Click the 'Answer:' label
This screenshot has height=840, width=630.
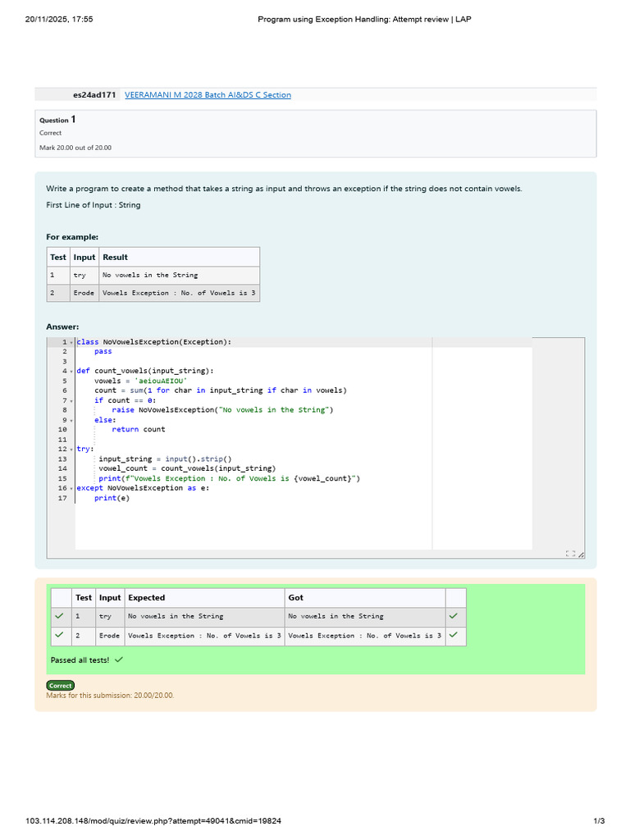click(x=62, y=326)
